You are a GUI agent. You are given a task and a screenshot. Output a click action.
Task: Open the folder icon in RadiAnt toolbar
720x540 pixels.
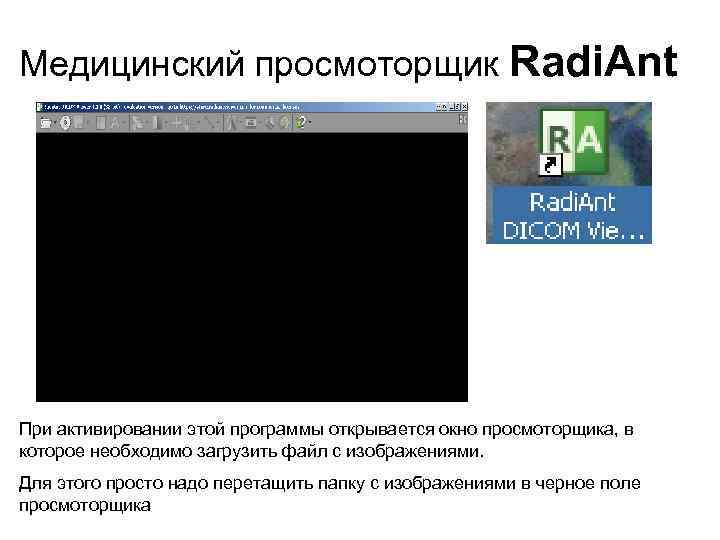pyautogui.click(x=45, y=123)
